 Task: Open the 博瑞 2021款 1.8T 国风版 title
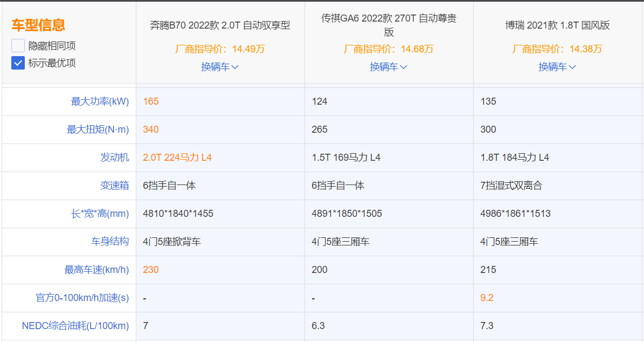pyautogui.click(x=557, y=25)
